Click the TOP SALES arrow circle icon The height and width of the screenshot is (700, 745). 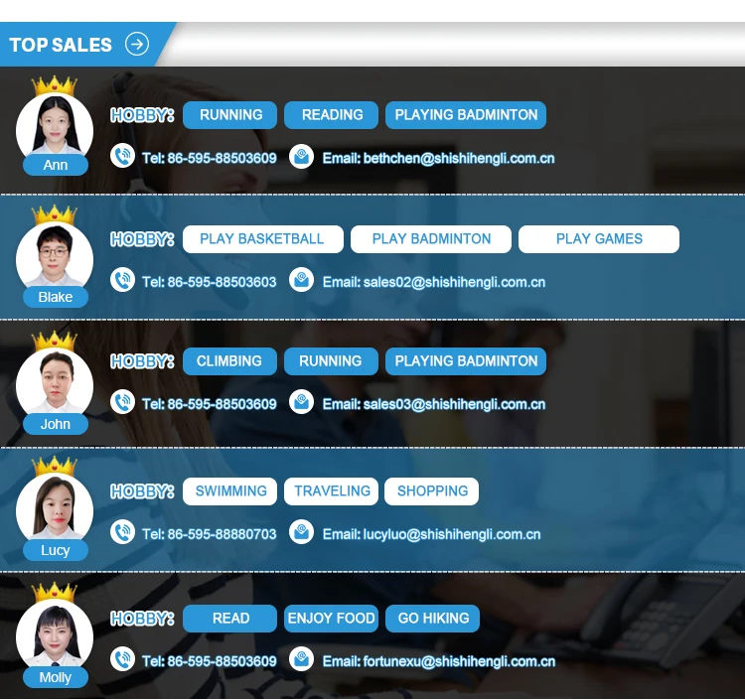click(x=137, y=45)
